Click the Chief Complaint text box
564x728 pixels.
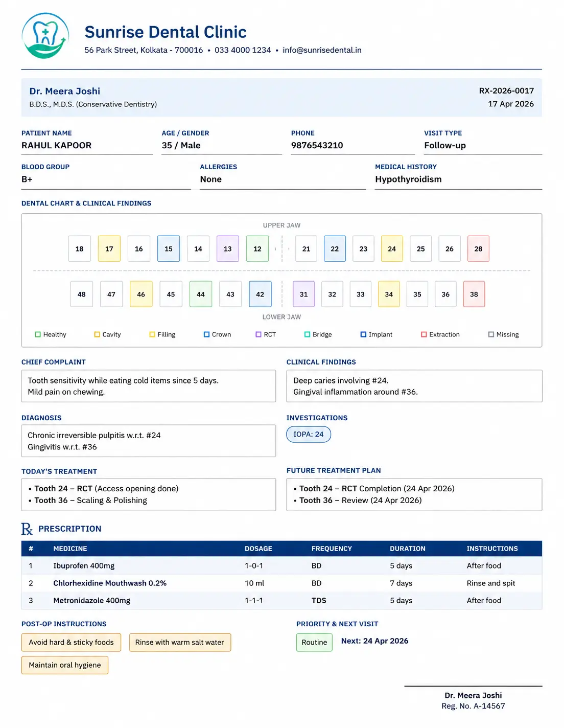[149, 386]
